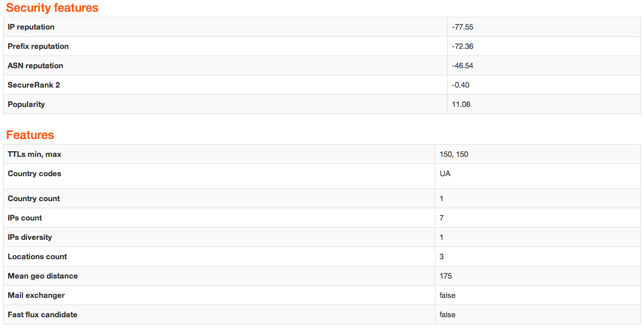This screenshot has height=331, width=644.
Task: Click the Country codes value UA
Action: point(445,174)
